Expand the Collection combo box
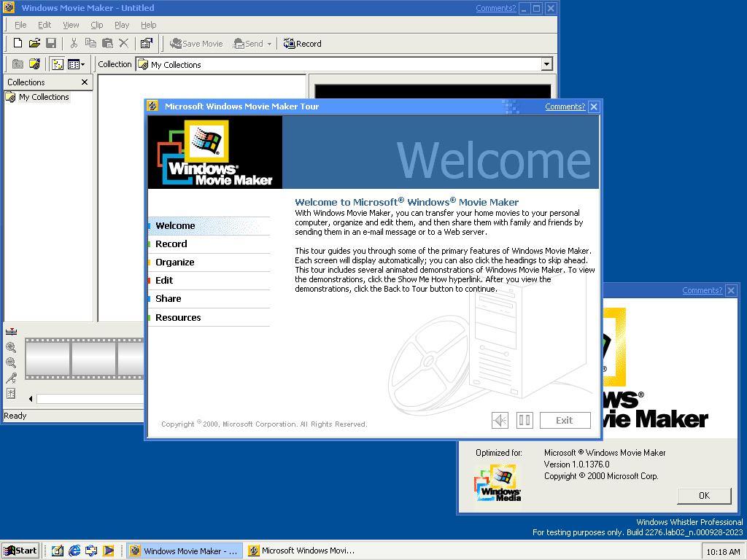Image resolution: width=747 pixels, height=560 pixels. 546,65
